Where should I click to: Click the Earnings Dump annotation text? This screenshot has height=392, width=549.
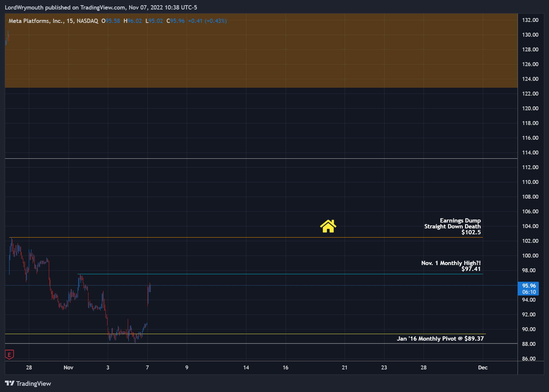pyautogui.click(x=460, y=221)
